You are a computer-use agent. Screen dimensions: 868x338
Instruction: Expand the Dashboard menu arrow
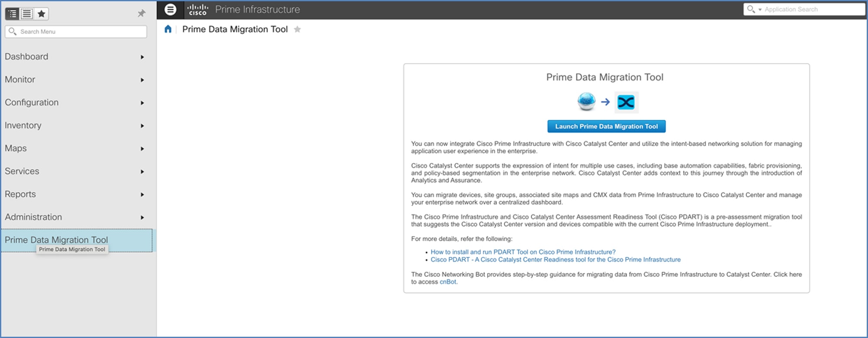click(x=142, y=57)
